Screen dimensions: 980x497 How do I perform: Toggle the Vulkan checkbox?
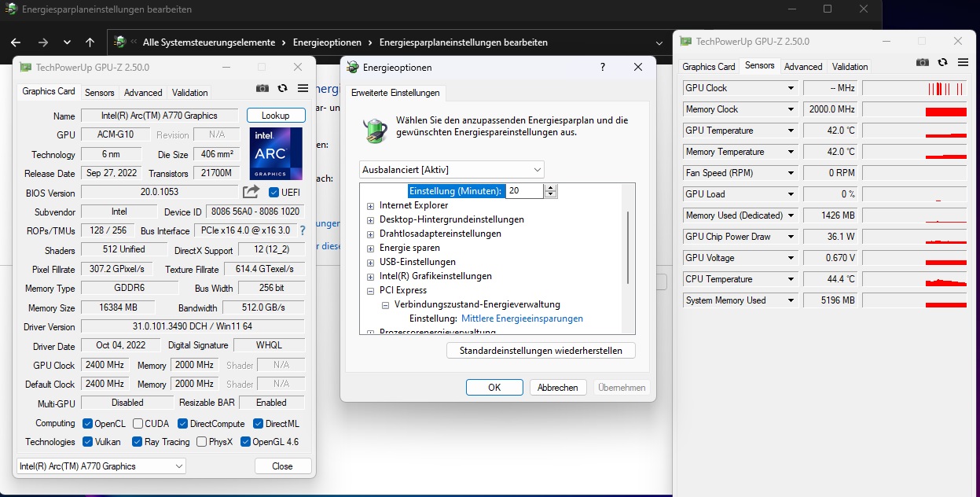pyautogui.click(x=88, y=441)
